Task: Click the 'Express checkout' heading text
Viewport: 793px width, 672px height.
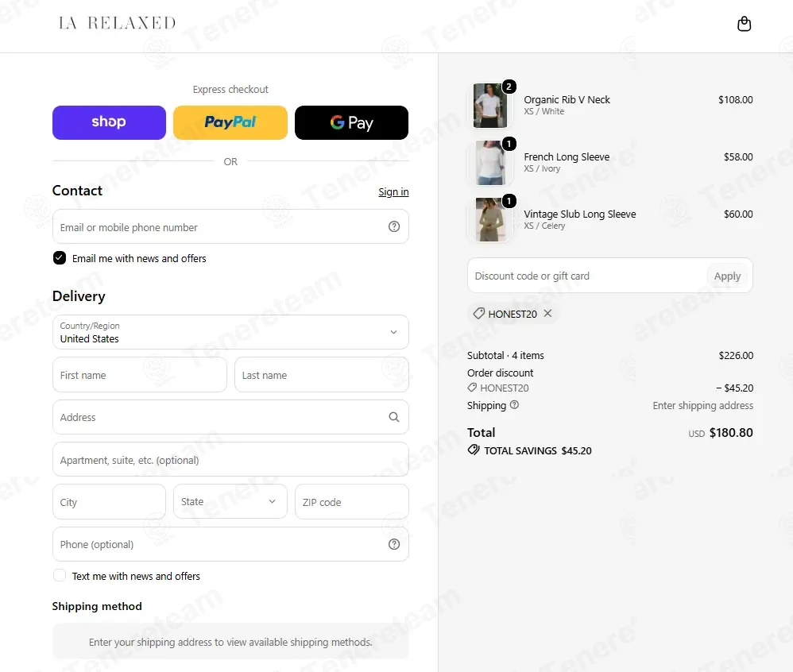Action: coord(230,90)
